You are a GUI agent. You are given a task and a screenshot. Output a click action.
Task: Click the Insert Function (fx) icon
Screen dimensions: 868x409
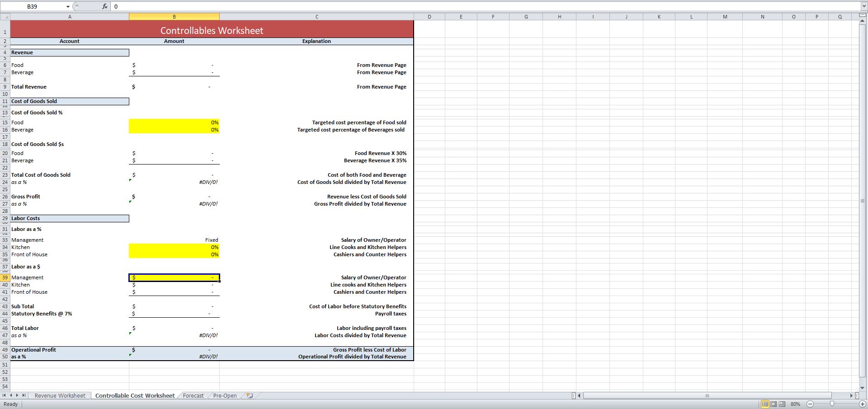104,6
